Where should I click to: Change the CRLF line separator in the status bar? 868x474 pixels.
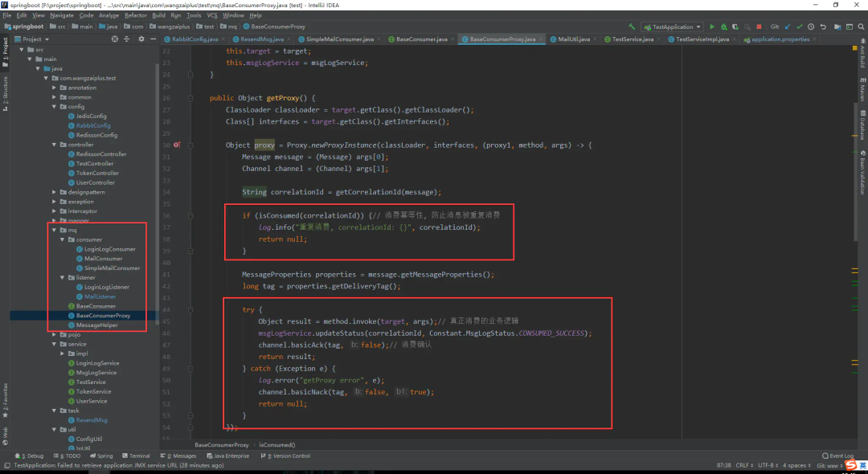[x=744, y=465]
